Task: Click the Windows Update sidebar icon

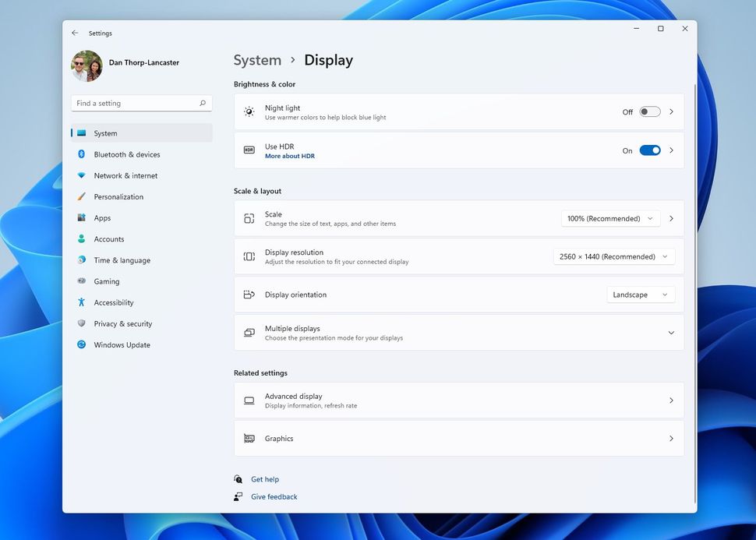Action: [81, 344]
